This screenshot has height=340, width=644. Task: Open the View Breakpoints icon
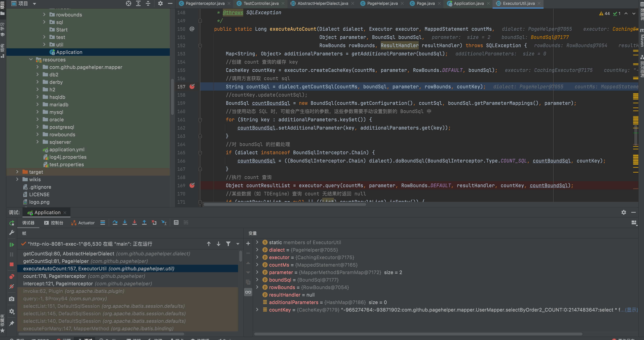(11, 277)
